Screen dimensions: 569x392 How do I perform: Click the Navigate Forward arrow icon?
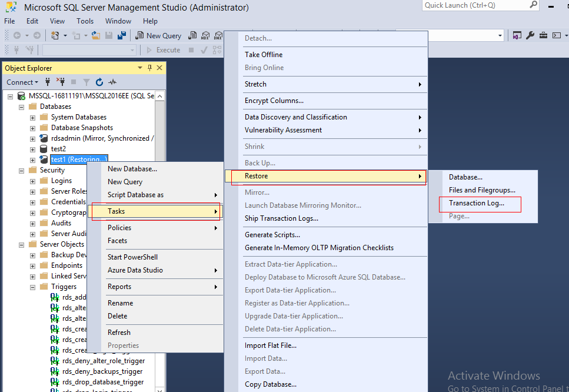[x=37, y=35]
